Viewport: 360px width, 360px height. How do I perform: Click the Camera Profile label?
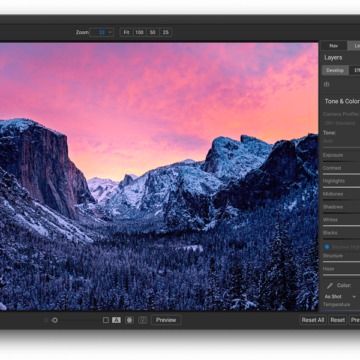(341, 114)
